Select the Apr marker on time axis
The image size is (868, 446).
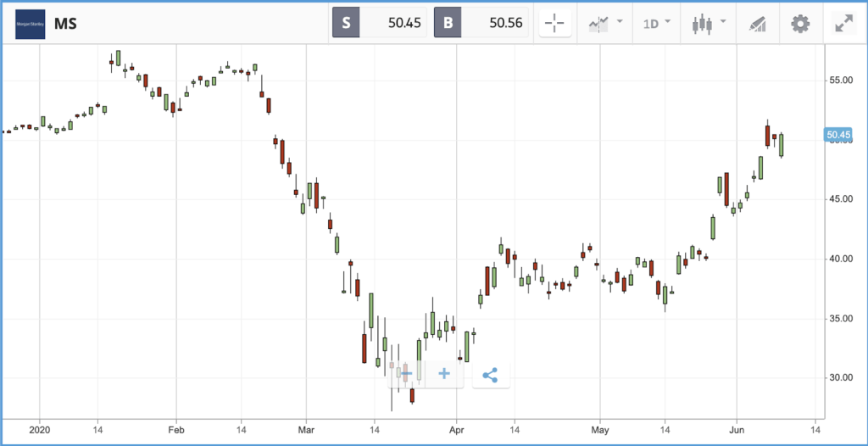(x=457, y=429)
